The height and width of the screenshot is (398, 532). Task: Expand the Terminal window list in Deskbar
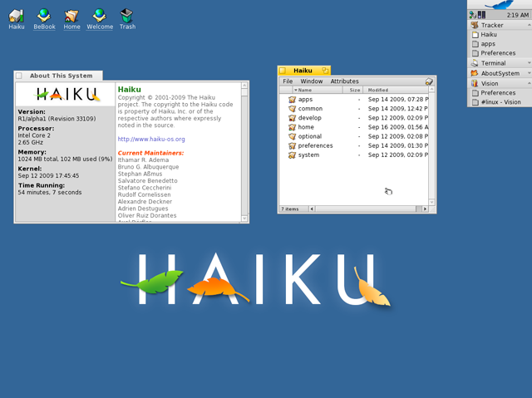(x=529, y=63)
